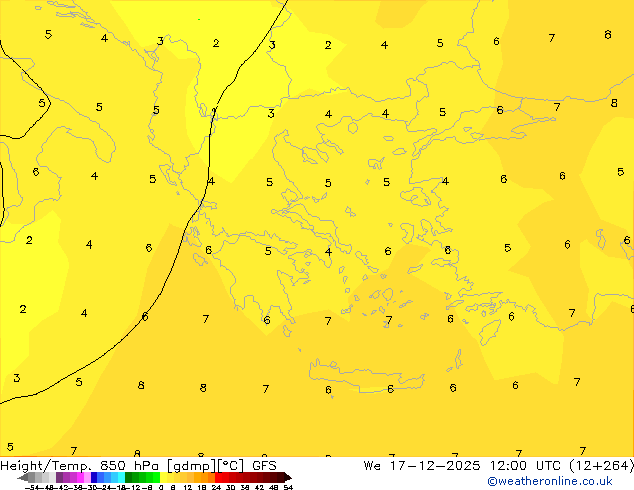Click the '(12+264)' forecast hour label

click(x=601, y=466)
